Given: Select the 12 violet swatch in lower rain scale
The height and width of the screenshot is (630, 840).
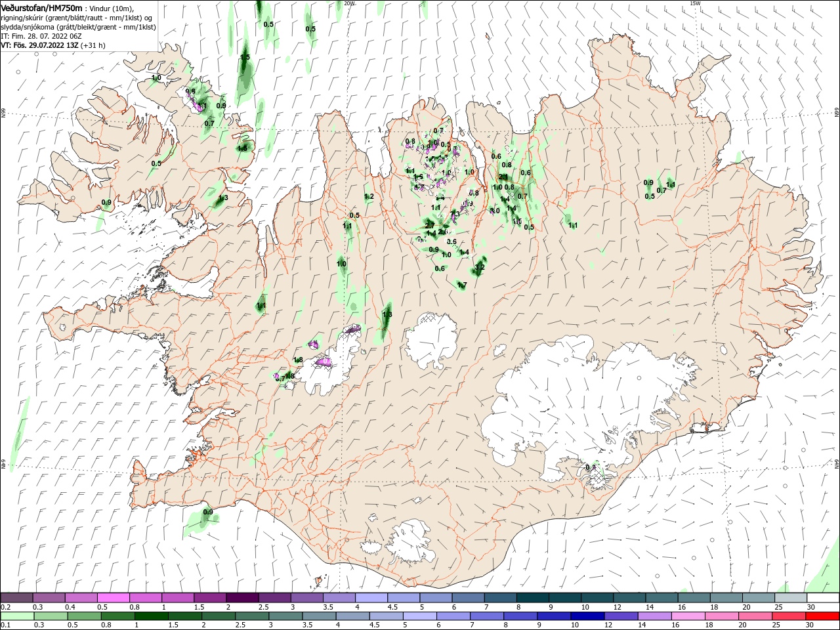Looking at the screenshot, I should (x=620, y=616).
